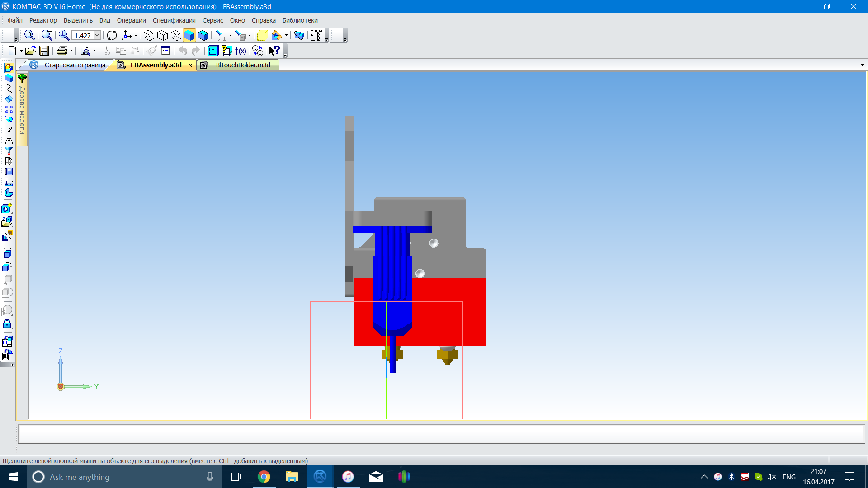Toggle the yellow bounding box display

pyautogui.click(x=262, y=35)
